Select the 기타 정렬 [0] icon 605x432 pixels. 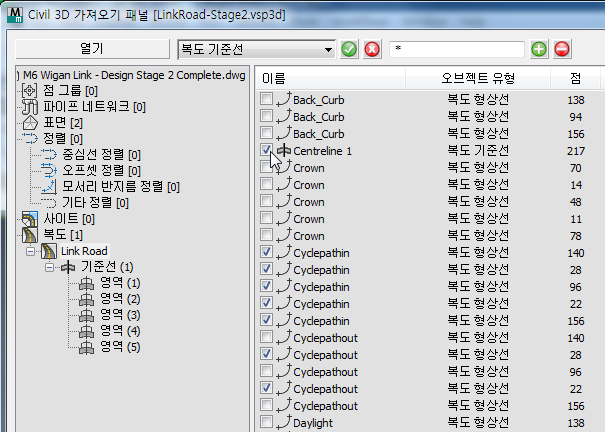pos(49,202)
